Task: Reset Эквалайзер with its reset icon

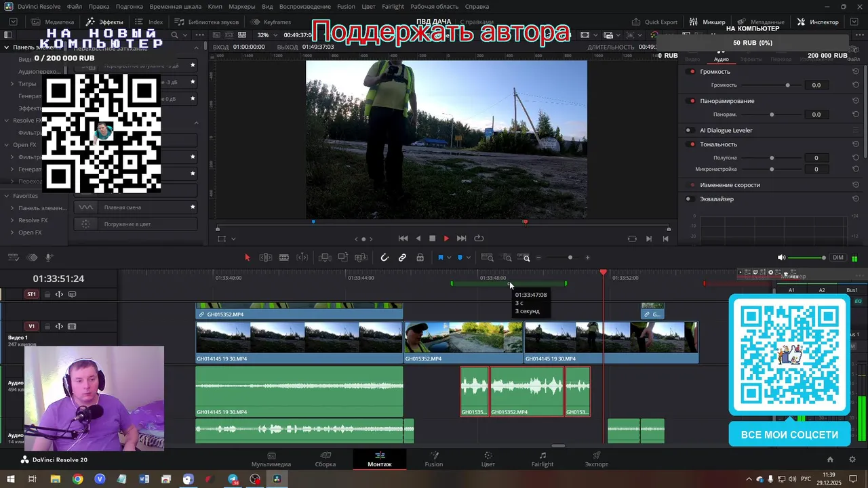Action: pyautogui.click(x=856, y=199)
